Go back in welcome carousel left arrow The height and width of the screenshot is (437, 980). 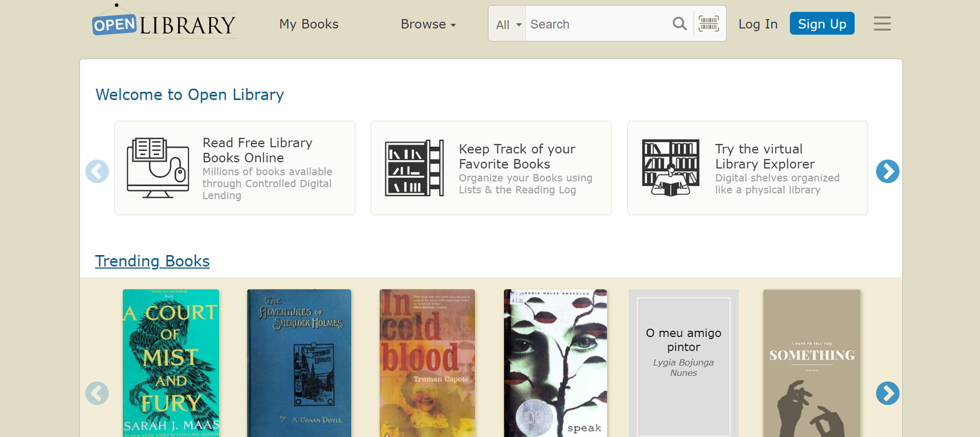tap(97, 171)
